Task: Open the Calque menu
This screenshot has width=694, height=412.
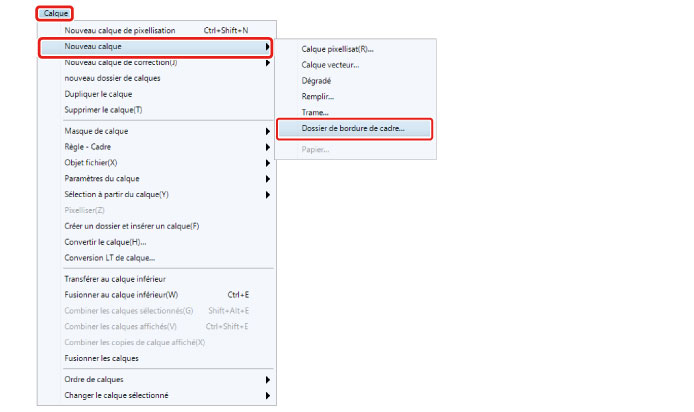Action: (x=55, y=13)
